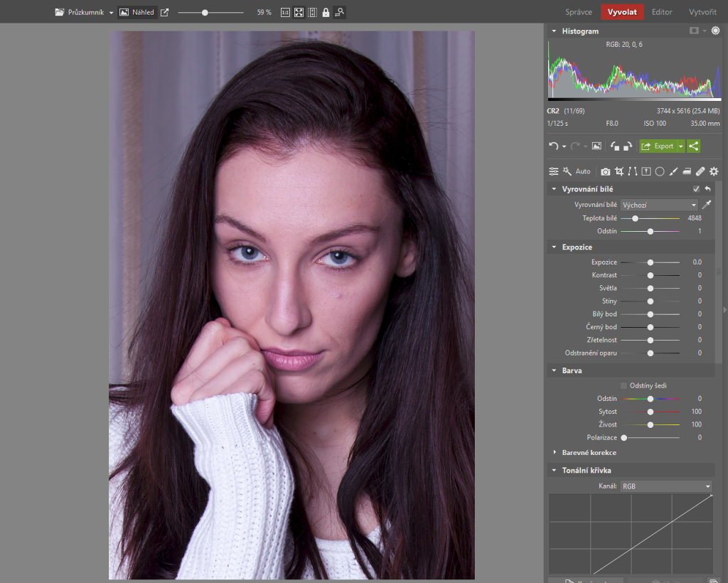Image resolution: width=728 pixels, height=583 pixels.
Task: Click the magic wand auto-enhance icon
Action: 567,171
